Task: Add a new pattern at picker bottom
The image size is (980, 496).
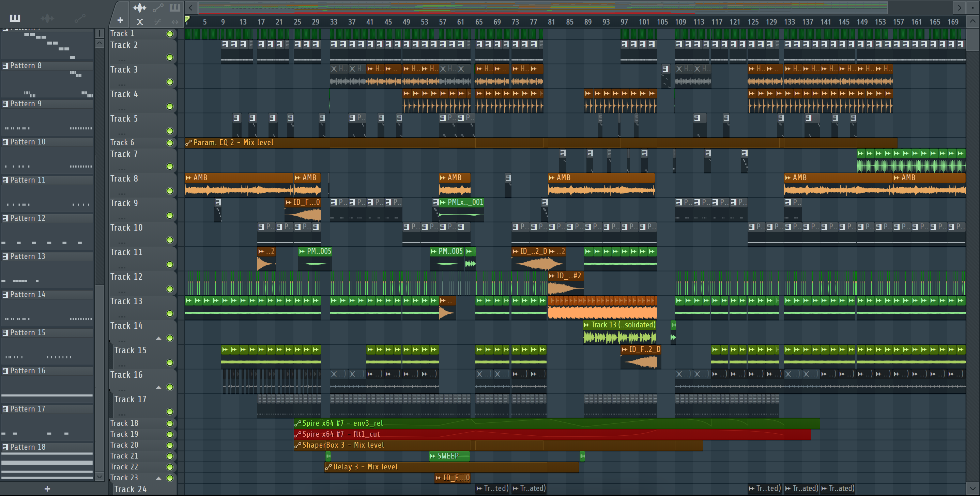Action: [x=47, y=489]
